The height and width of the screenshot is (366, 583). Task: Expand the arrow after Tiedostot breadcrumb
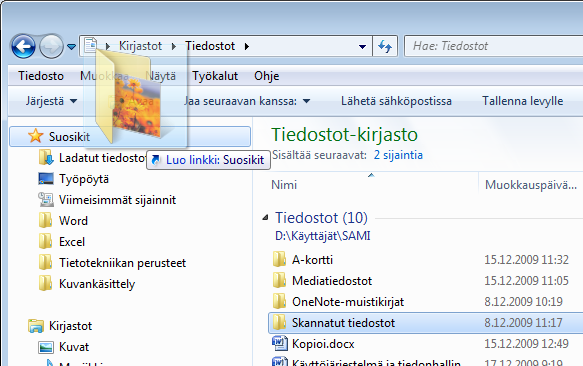tap(247, 46)
